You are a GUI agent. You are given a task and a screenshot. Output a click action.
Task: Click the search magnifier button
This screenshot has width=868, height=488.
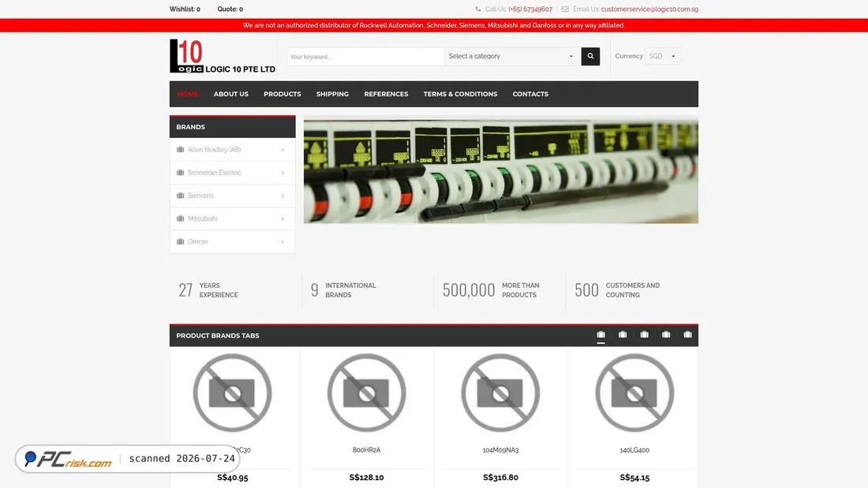pos(590,56)
